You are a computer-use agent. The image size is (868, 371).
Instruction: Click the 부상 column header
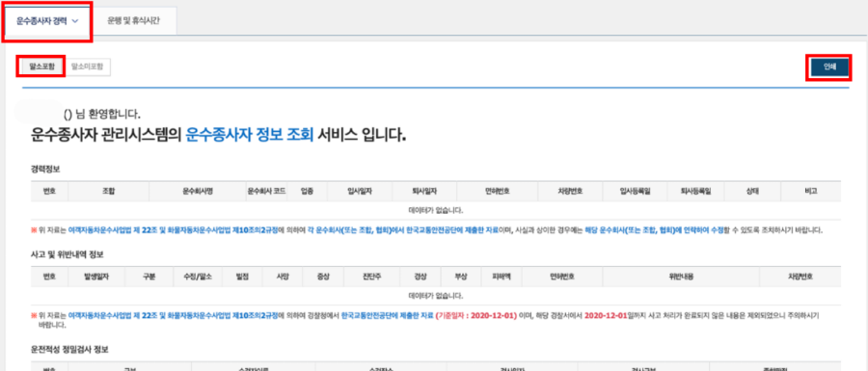pyautogui.click(x=461, y=276)
